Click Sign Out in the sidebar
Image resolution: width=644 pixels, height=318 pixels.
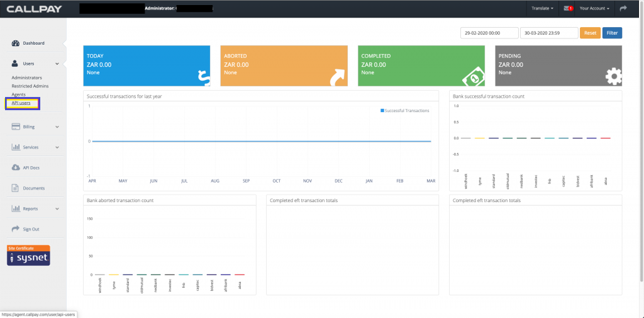point(31,229)
